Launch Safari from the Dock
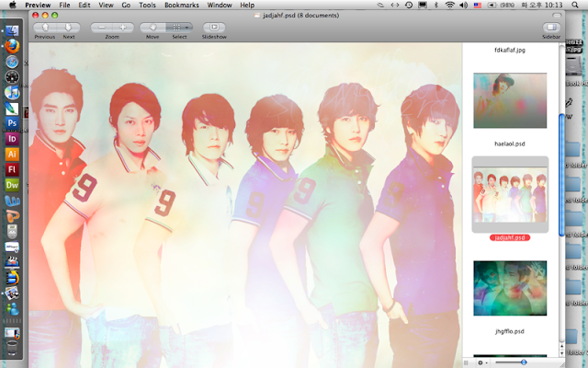588x368 pixels. pyautogui.click(x=12, y=62)
